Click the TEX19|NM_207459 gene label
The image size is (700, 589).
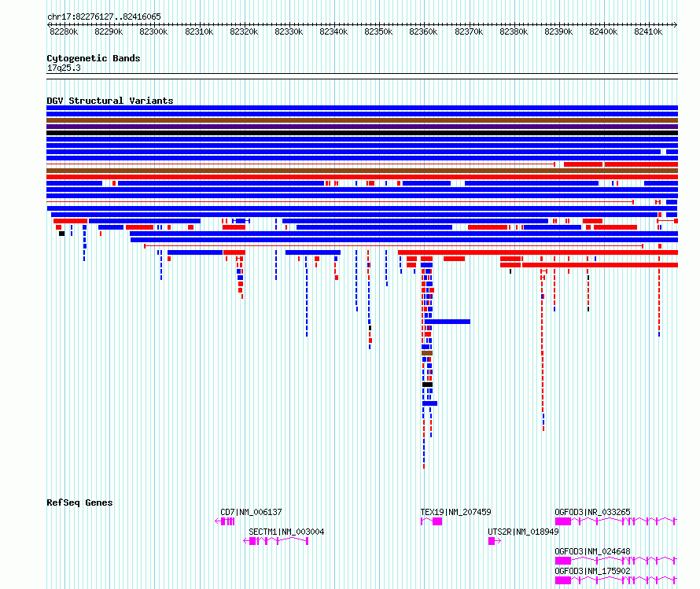coord(455,512)
